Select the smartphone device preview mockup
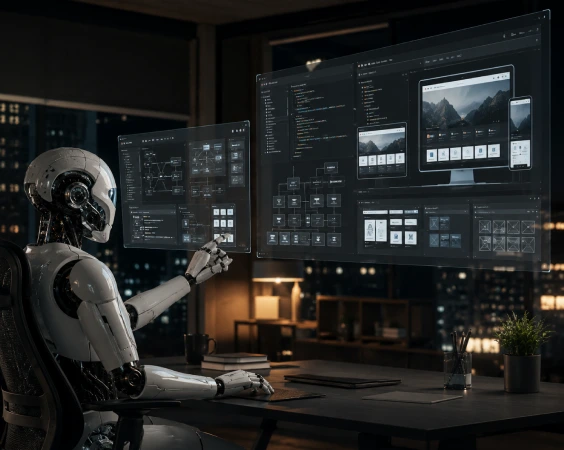 [520, 132]
